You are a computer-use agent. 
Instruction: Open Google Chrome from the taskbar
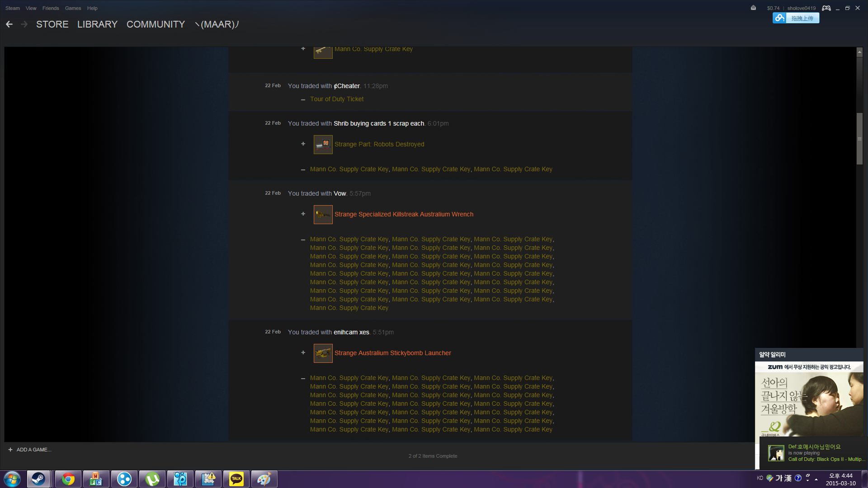[68, 479]
